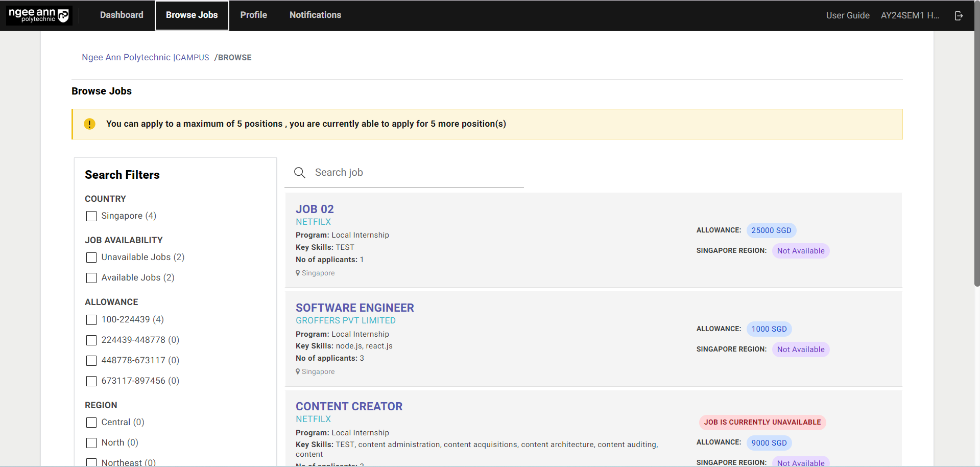Go to the Dashboard tab
980x467 pixels.
click(122, 15)
